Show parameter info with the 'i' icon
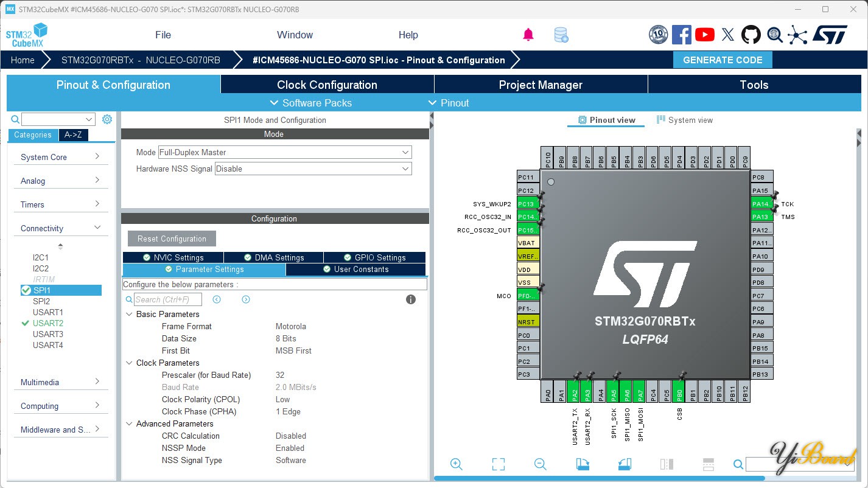The image size is (868, 488). coord(411,299)
